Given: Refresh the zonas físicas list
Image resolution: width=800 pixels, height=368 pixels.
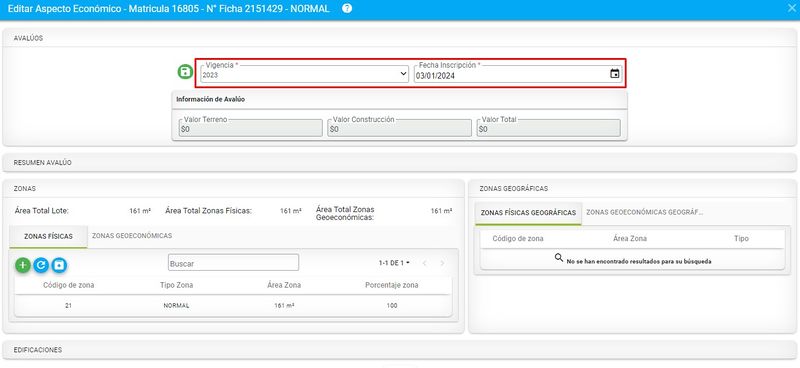Looking at the screenshot, I should tap(41, 265).
